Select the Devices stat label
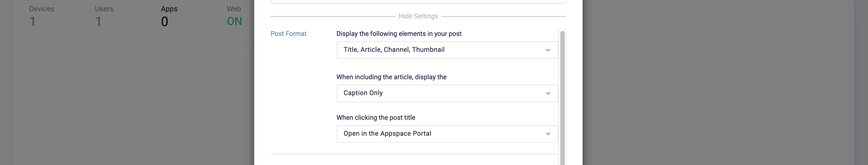Screen dimensions: 868x165 click(41, 9)
